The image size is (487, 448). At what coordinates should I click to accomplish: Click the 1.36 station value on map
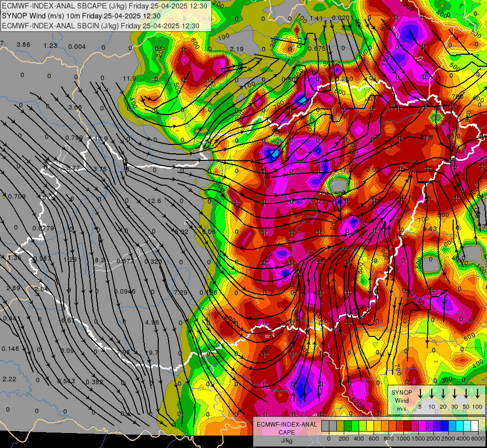tap(14, 258)
